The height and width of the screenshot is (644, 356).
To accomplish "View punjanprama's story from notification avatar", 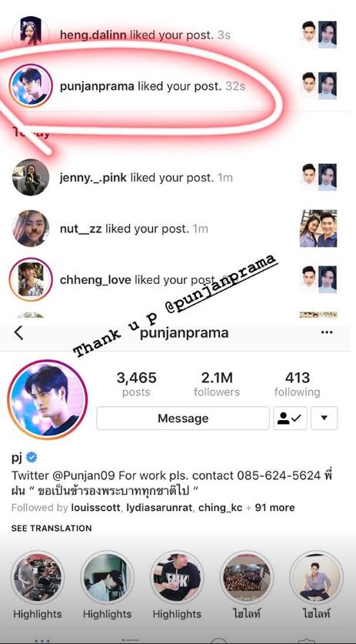I will pyautogui.click(x=31, y=85).
